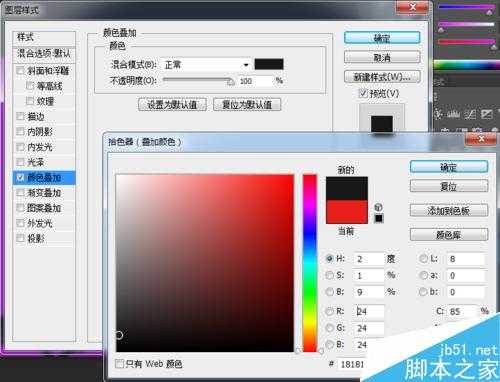
Task: Add Exposure adjustment in Adjustments panel
Action: pyautogui.click(x=486, y=115)
